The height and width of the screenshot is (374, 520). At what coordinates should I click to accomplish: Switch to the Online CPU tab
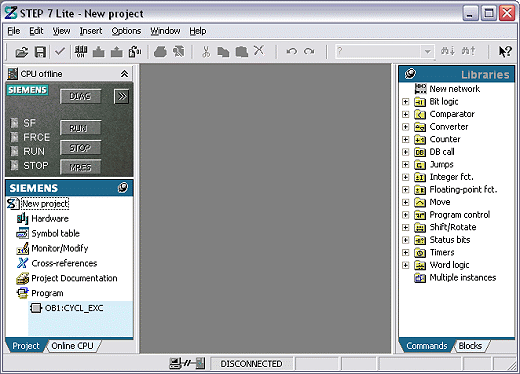point(72,346)
